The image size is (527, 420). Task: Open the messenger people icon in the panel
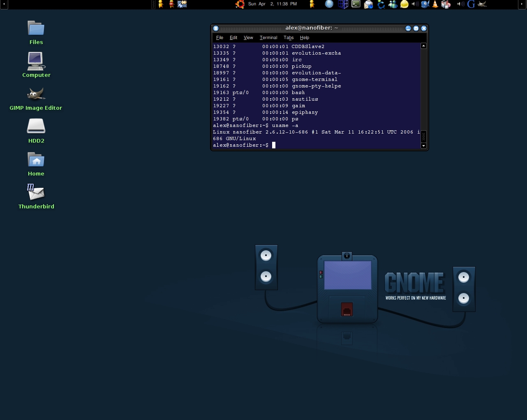click(393, 4)
